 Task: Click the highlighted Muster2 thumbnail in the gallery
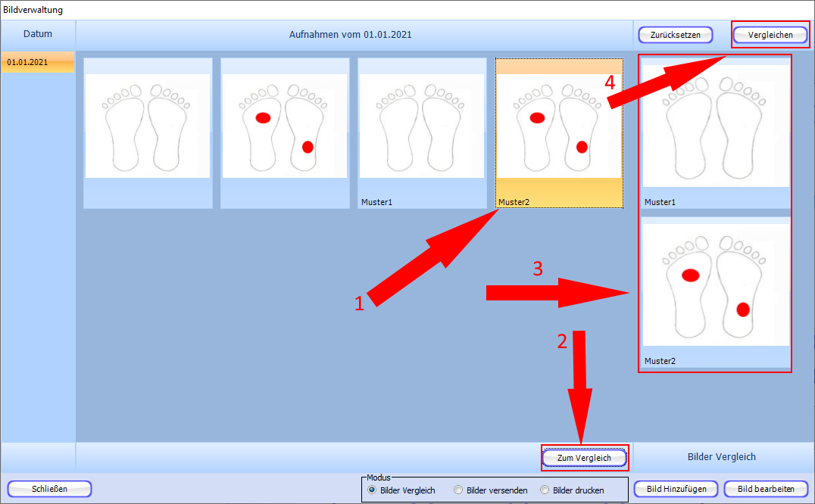(559, 129)
